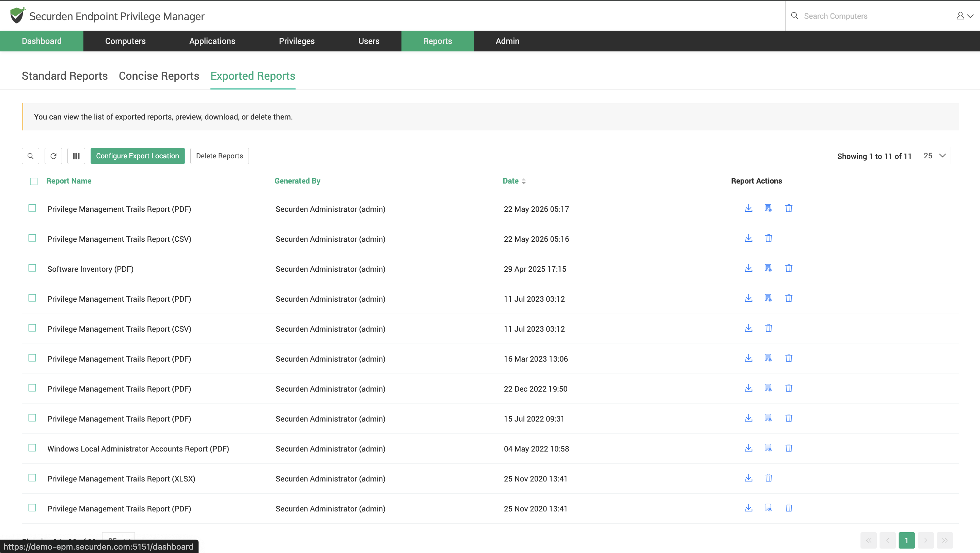The image size is (980, 553).
Task: Preview the 25 Nov 2020 PDF trails report
Action: (768, 508)
